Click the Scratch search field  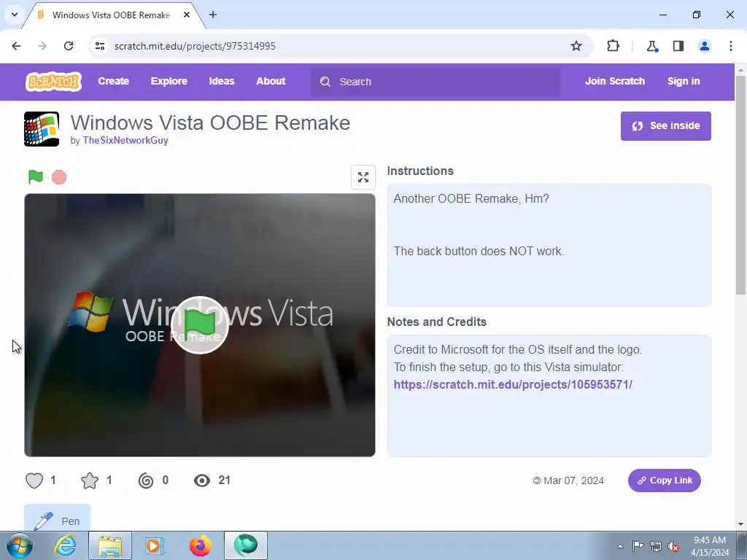(x=436, y=82)
